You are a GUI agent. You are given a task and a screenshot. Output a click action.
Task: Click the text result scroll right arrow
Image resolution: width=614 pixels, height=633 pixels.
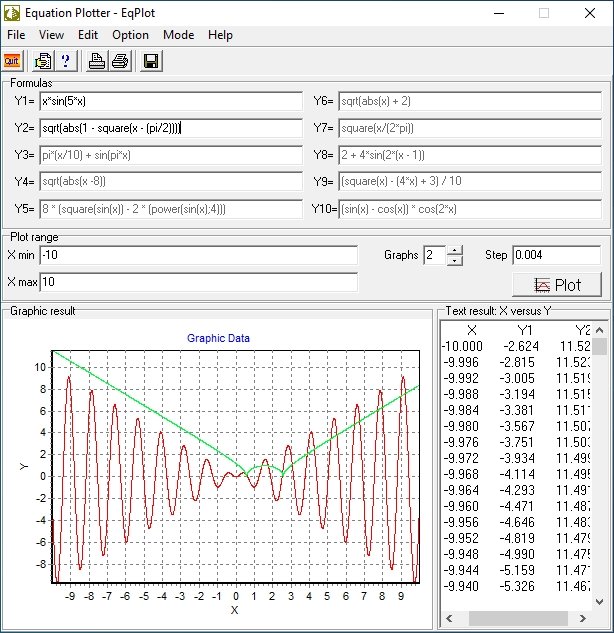coord(583,618)
